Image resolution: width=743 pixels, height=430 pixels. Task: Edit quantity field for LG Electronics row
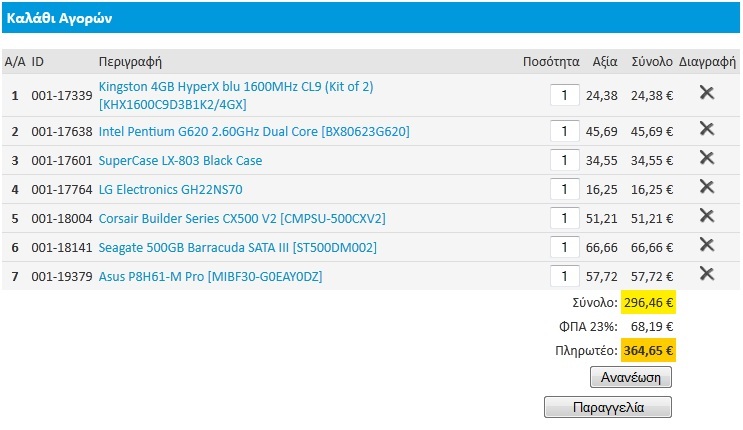[x=564, y=189]
